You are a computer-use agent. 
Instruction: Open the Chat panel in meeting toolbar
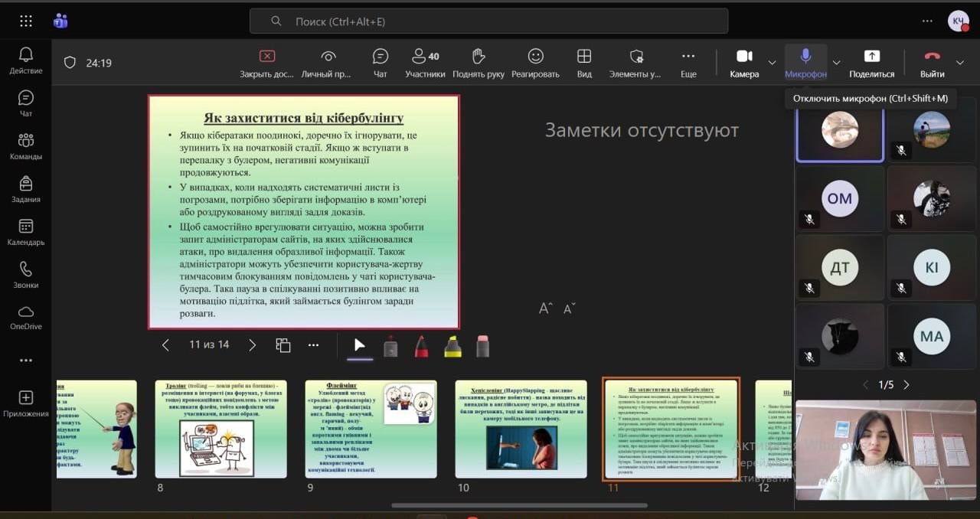click(380, 62)
